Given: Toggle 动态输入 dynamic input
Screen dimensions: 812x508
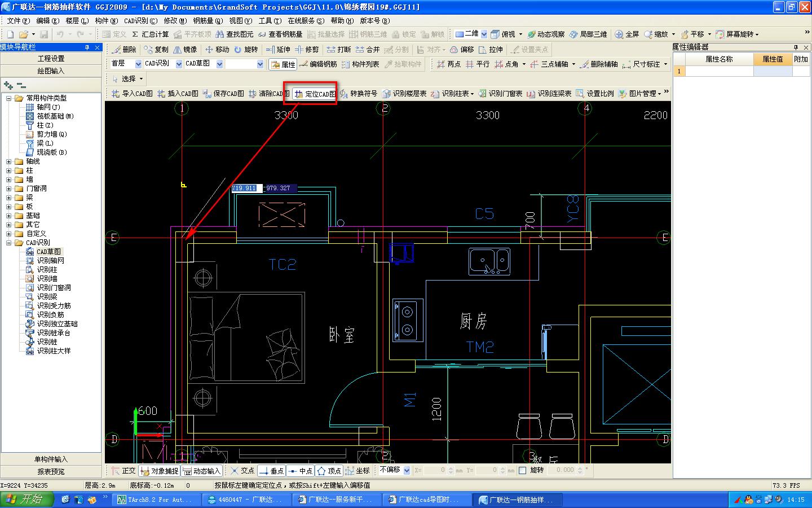Looking at the screenshot, I should tap(201, 471).
